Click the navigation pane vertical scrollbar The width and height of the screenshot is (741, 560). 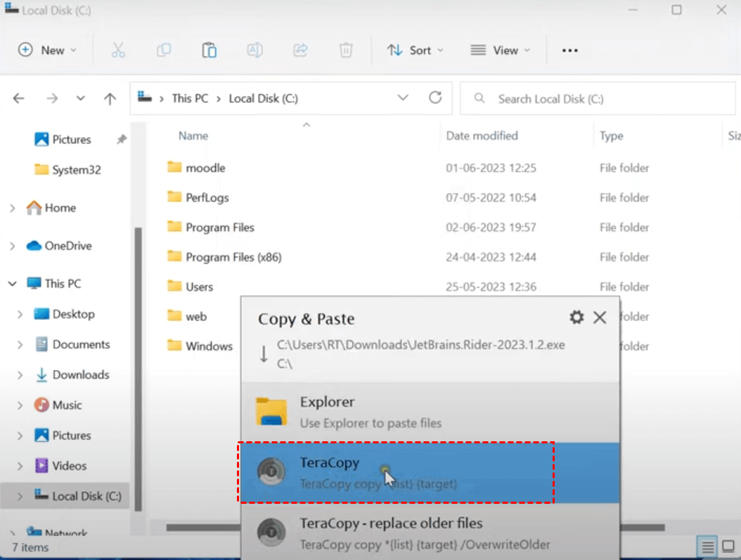point(138,369)
